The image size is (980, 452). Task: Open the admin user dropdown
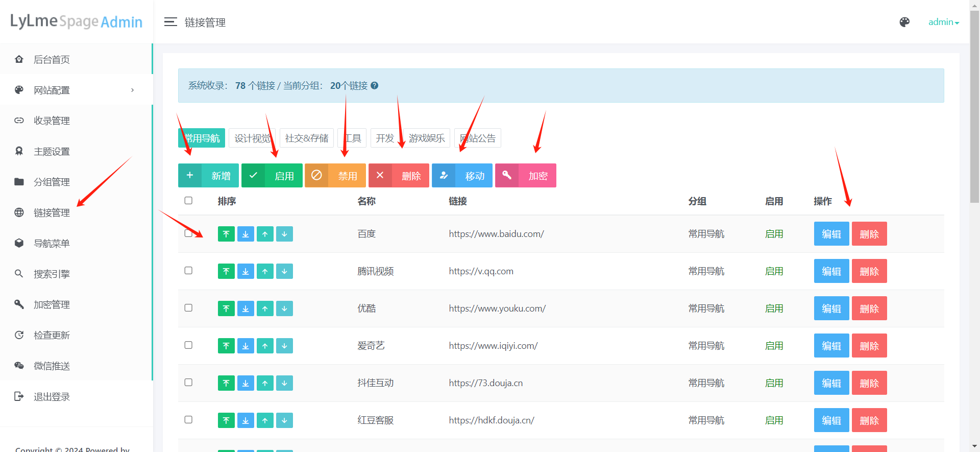pos(943,22)
